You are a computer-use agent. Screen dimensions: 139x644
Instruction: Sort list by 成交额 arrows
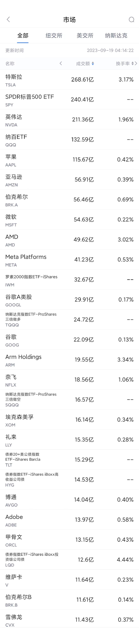click(x=93, y=64)
